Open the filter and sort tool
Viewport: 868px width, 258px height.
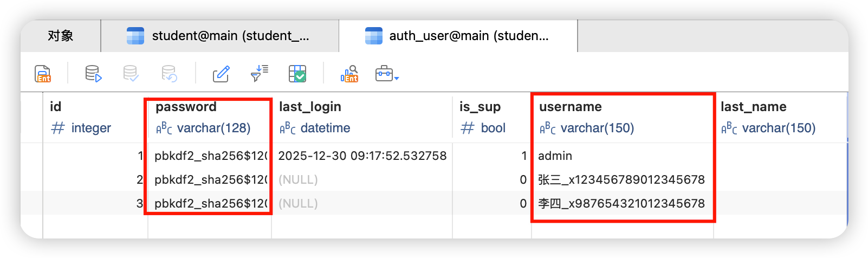tap(260, 73)
